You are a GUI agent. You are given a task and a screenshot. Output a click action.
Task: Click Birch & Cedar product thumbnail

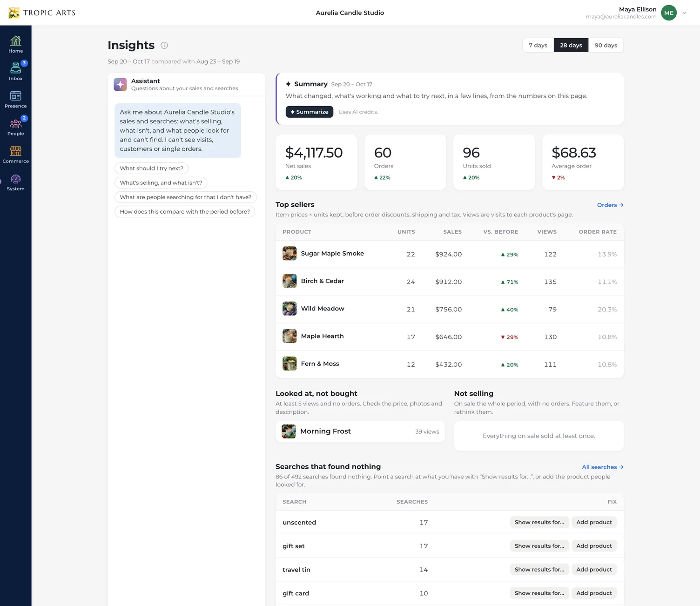tap(289, 281)
